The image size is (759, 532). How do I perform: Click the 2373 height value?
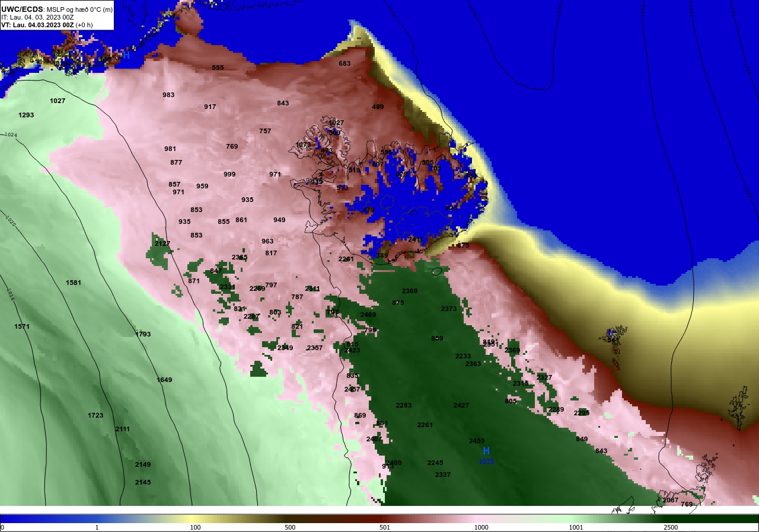(x=449, y=309)
